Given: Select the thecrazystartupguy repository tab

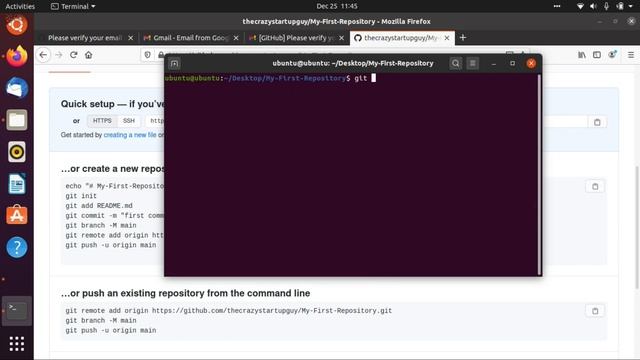Looking at the screenshot, I should click(x=402, y=38).
